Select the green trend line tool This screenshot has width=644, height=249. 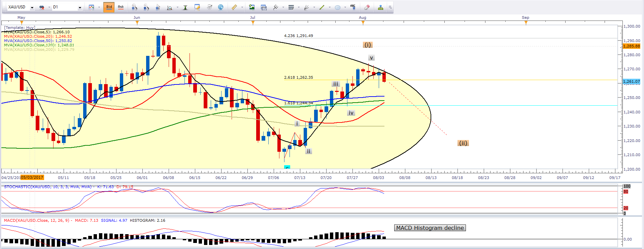tap(322, 7)
